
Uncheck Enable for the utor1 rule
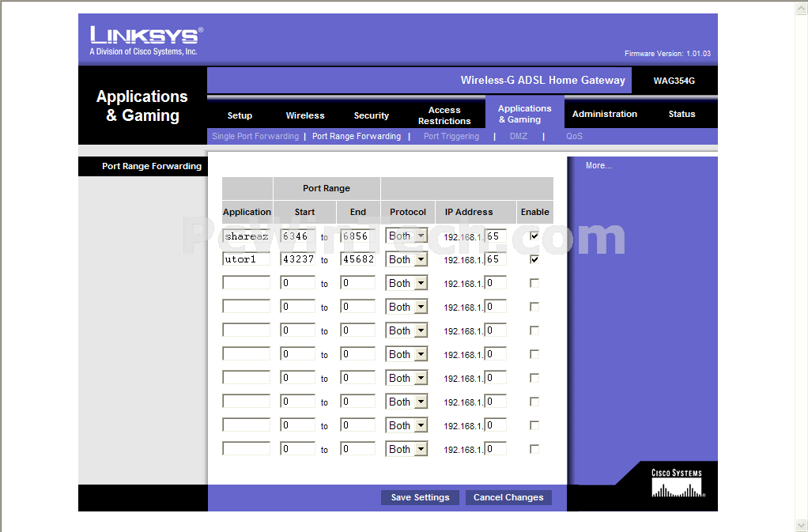pos(534,259)
